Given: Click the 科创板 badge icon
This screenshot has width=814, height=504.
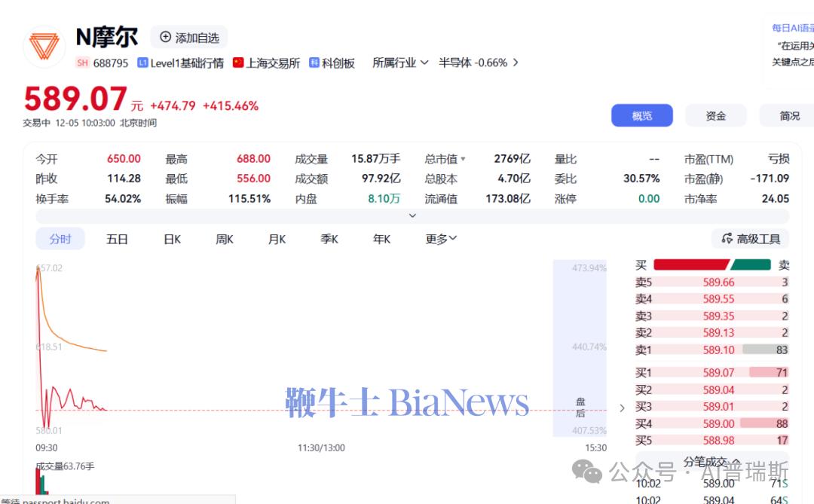Looking at the screenshot, I should click(314, 63).
